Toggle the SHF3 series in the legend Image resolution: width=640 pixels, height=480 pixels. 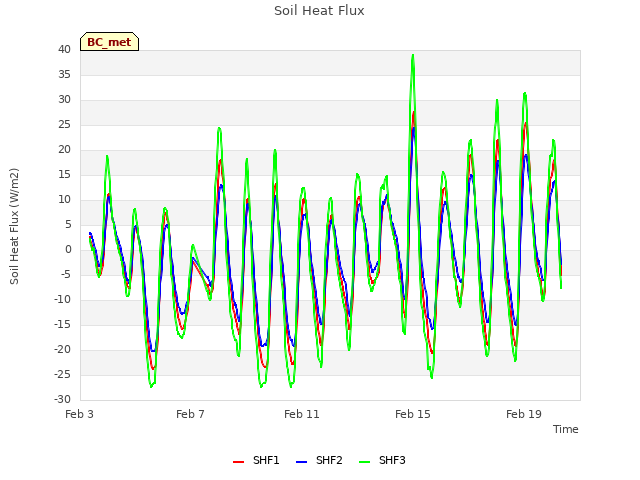[x=382, y=460]
